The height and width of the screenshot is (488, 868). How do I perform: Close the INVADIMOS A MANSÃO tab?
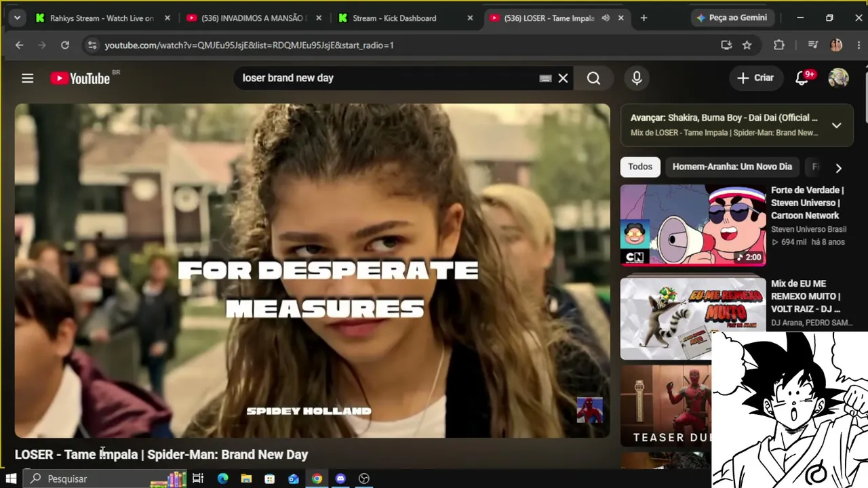point(319,18)
